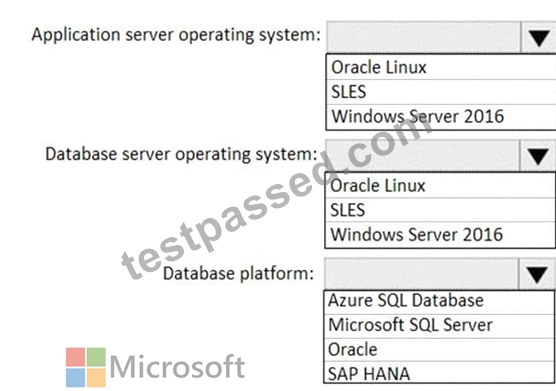Screen dimensions: 556x391
Task: Choose Windows Server 2016 for application server
Action: coord(441,117)
